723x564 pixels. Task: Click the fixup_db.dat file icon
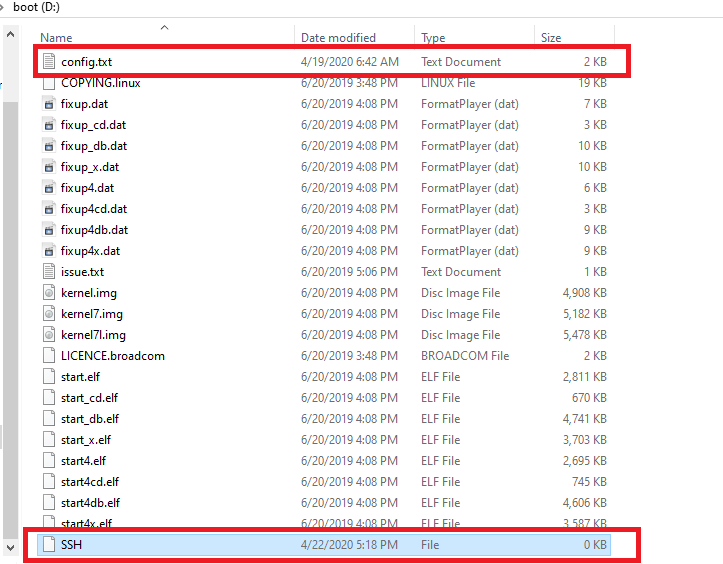point(49,146)
